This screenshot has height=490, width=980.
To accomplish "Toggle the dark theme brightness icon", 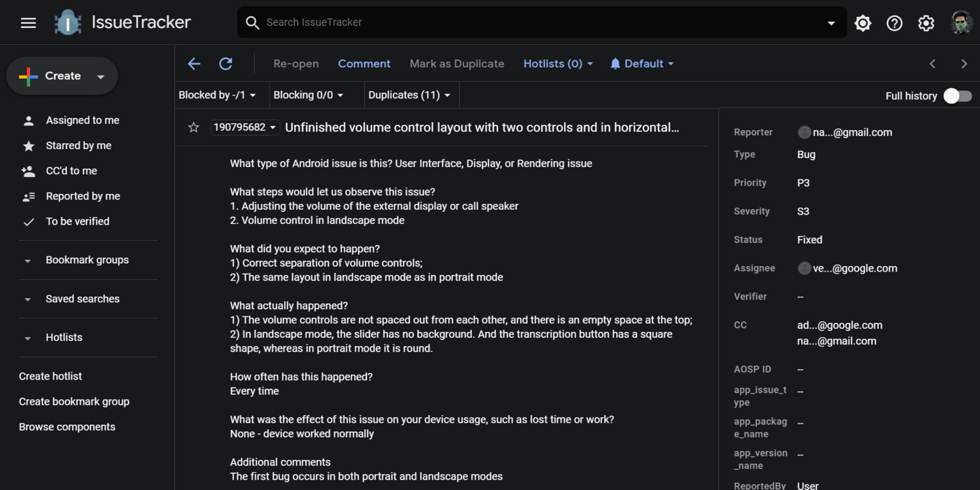I will coord(862,23).
